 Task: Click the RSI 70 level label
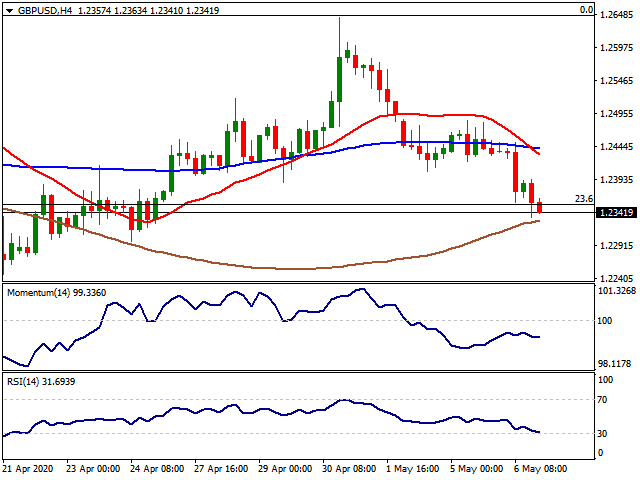pyautogui.click(x=602, y=400)
